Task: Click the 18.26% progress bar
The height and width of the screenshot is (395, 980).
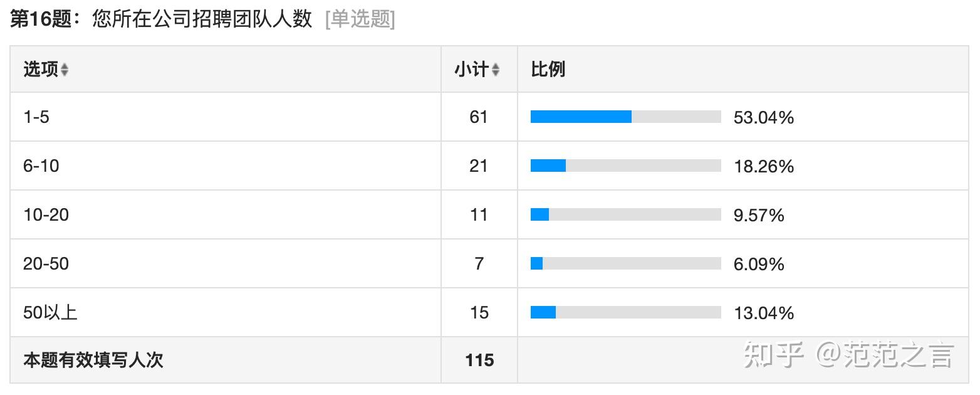Action: [626, 166]
